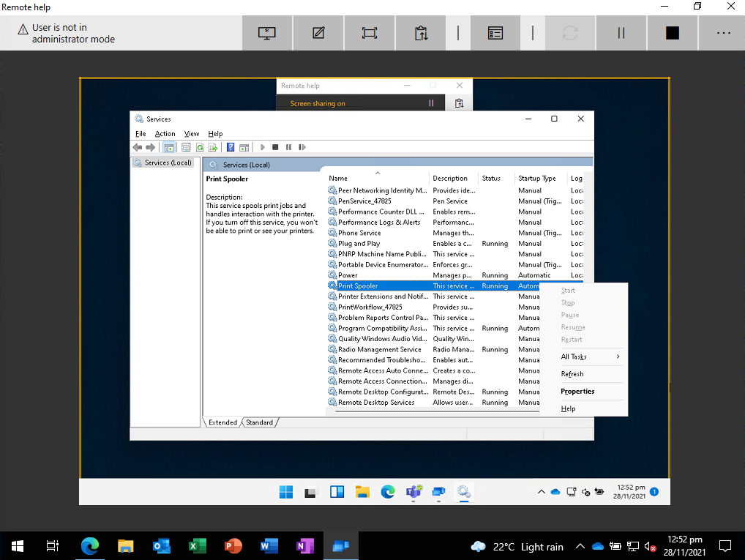Click the muted volume icon in local system tray
This screenshot has width=745, height=560.
click(651, 547)
